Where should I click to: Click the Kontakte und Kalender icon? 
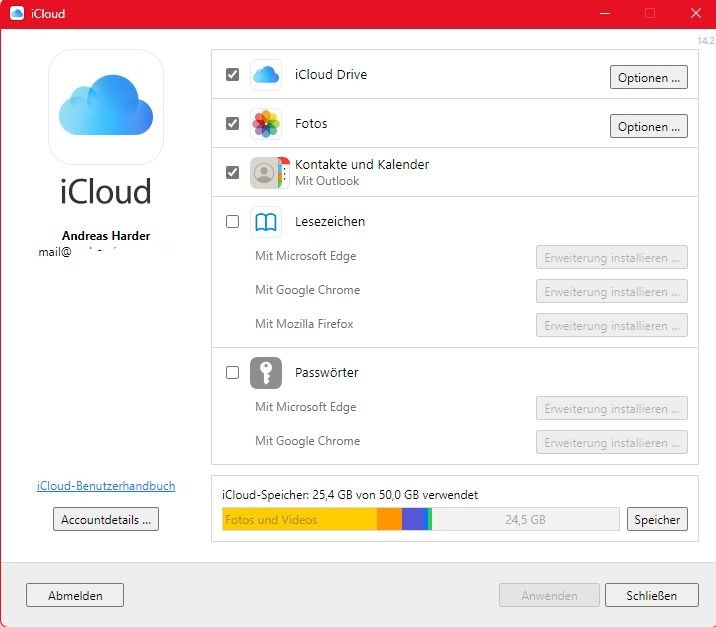point(266,173)
